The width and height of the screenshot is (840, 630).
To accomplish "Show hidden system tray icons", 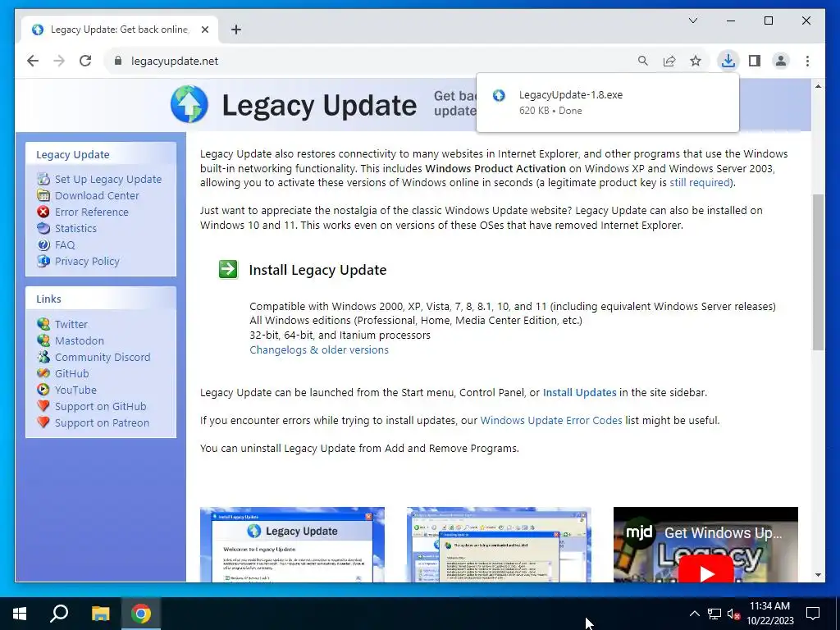I will pos(694,614).
